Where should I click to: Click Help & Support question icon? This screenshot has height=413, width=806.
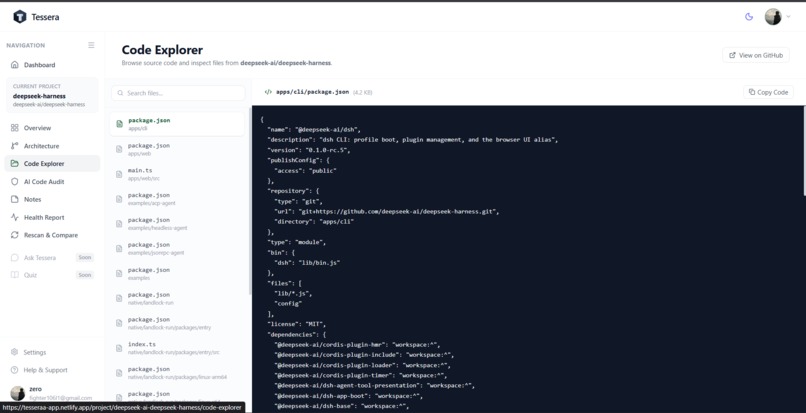14,370
